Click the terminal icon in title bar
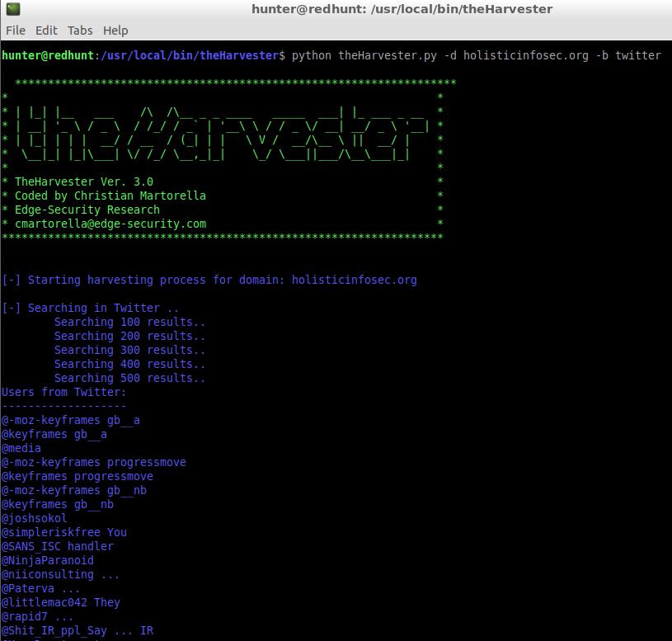 click(13, 8)
